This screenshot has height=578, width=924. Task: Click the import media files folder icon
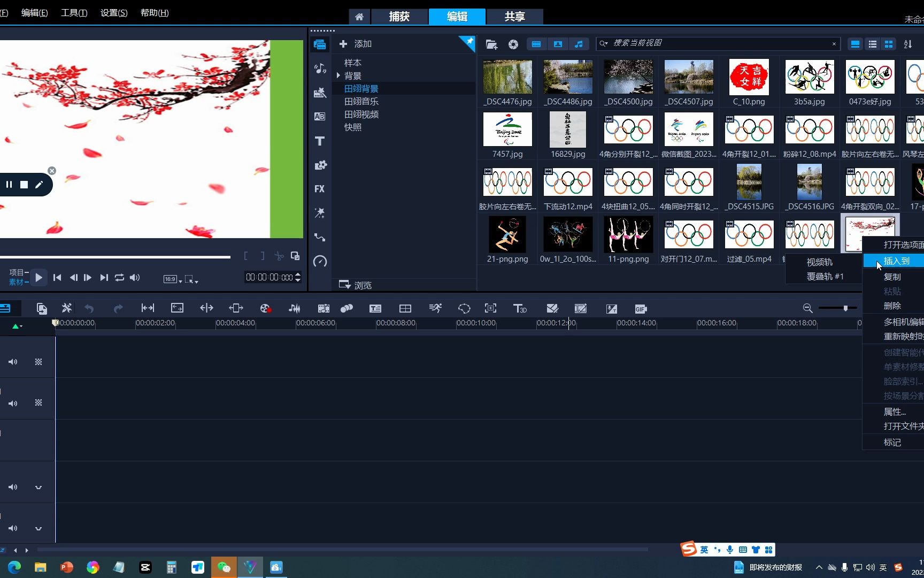(491, 44)
